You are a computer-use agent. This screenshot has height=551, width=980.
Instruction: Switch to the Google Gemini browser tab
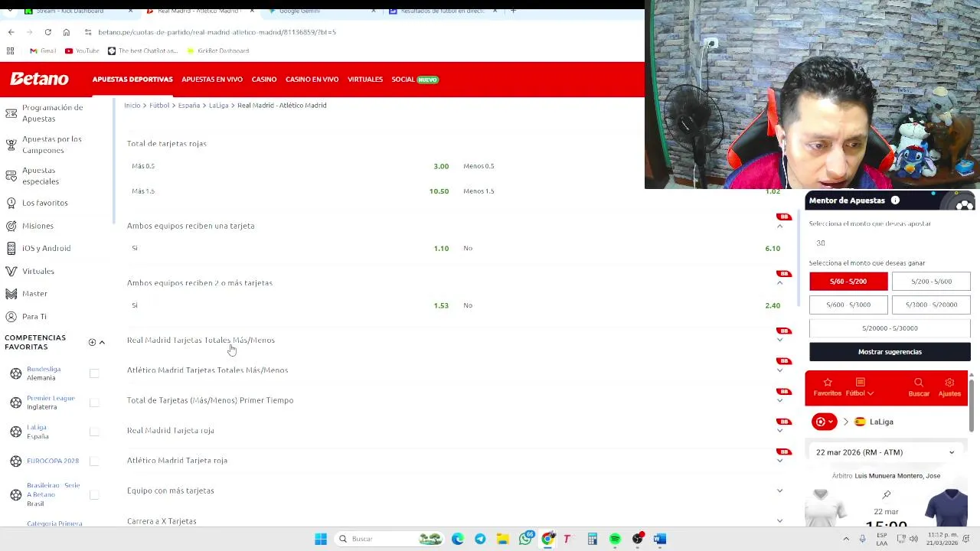tap(322, 11)
